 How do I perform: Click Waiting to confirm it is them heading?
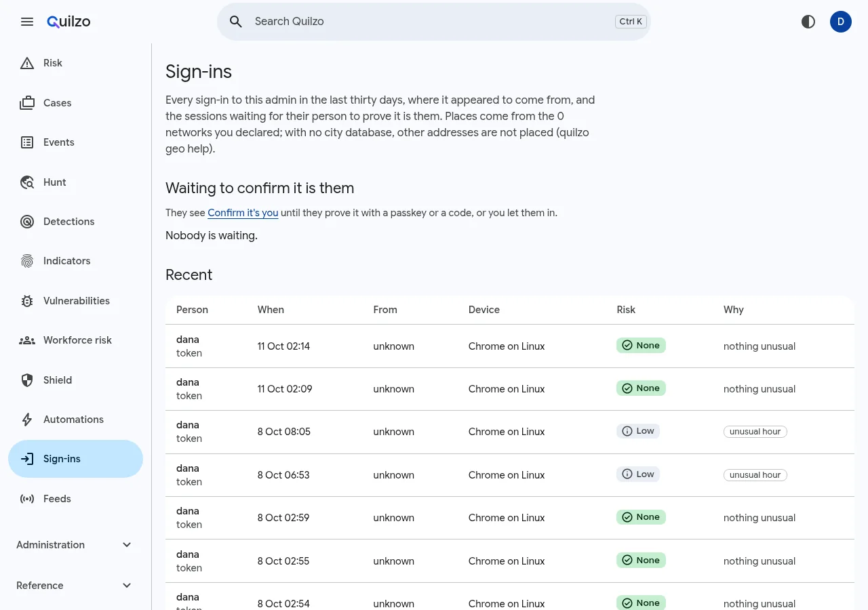260,188
